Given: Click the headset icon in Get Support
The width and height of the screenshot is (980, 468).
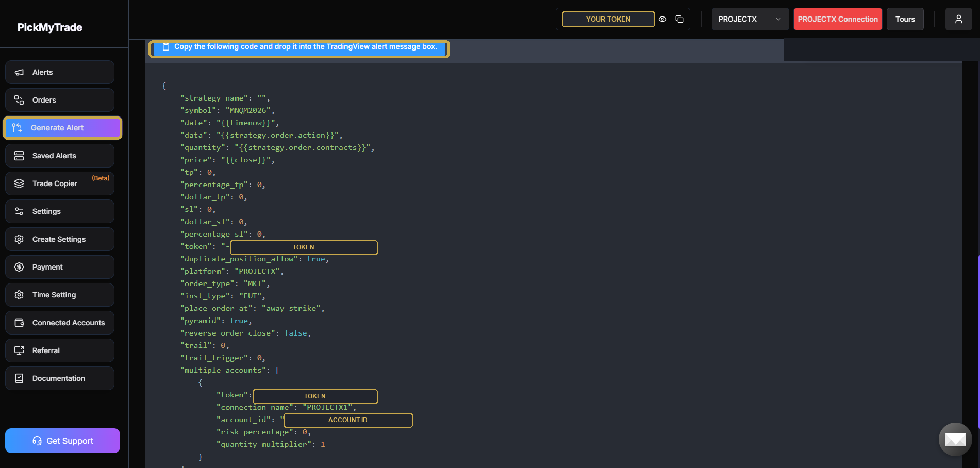Looking at the screenshot, I should pyautogui.click(x=37, y=441).
